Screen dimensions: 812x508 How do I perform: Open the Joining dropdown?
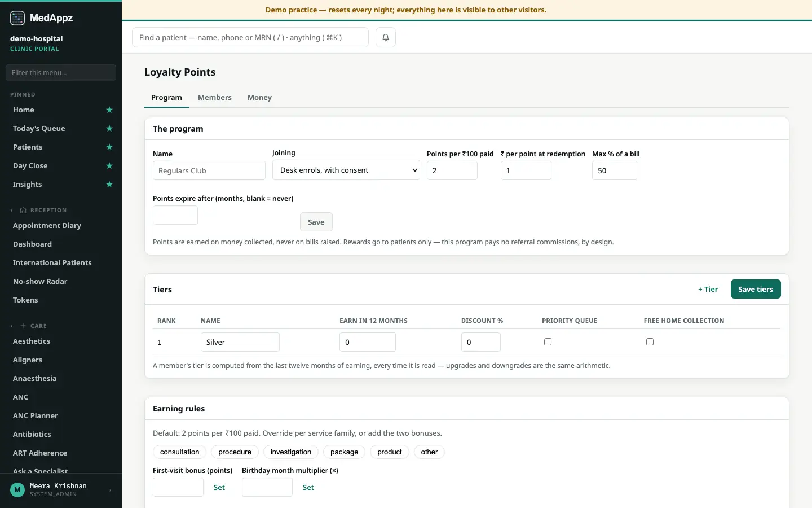pyautogui.click(x=346, y=170)
